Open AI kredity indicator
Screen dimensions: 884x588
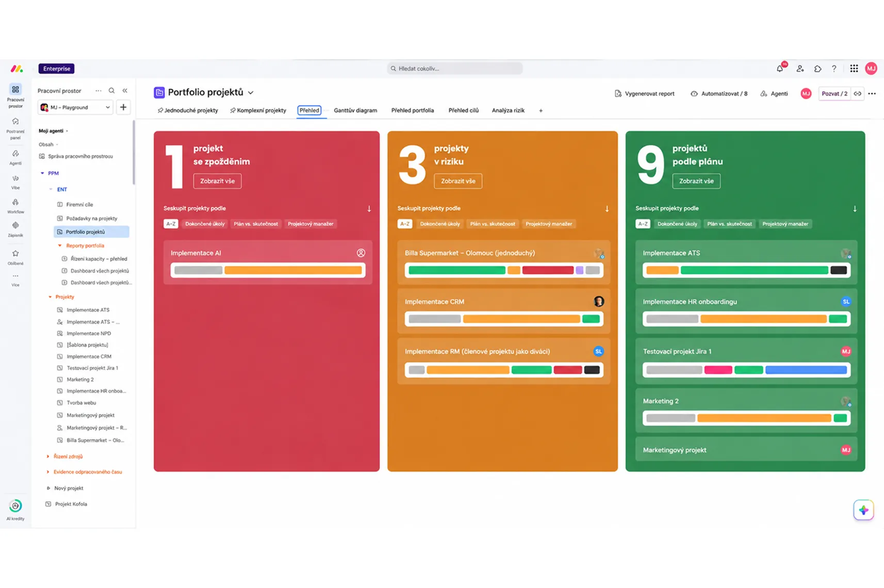pyautogui.click(x=15, y=510)
